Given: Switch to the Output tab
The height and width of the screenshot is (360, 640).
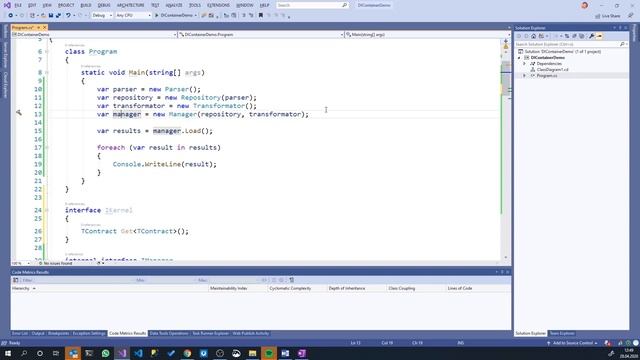Looking at the screenshot, I should click(38, 333).
